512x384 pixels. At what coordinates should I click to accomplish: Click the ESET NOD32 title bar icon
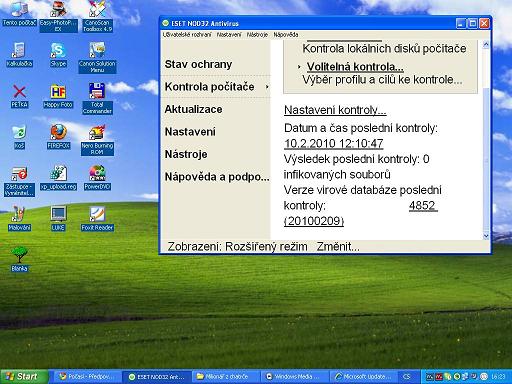click(x=165, y=23)
